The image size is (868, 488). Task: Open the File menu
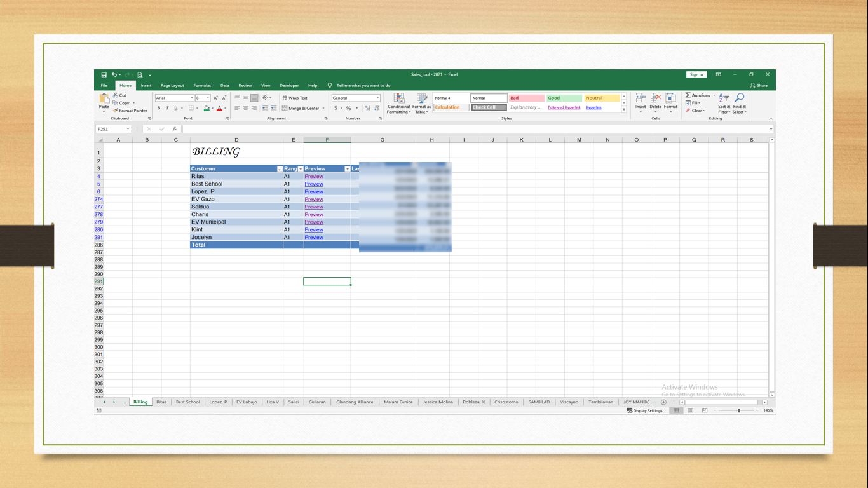tap(104, 85)
